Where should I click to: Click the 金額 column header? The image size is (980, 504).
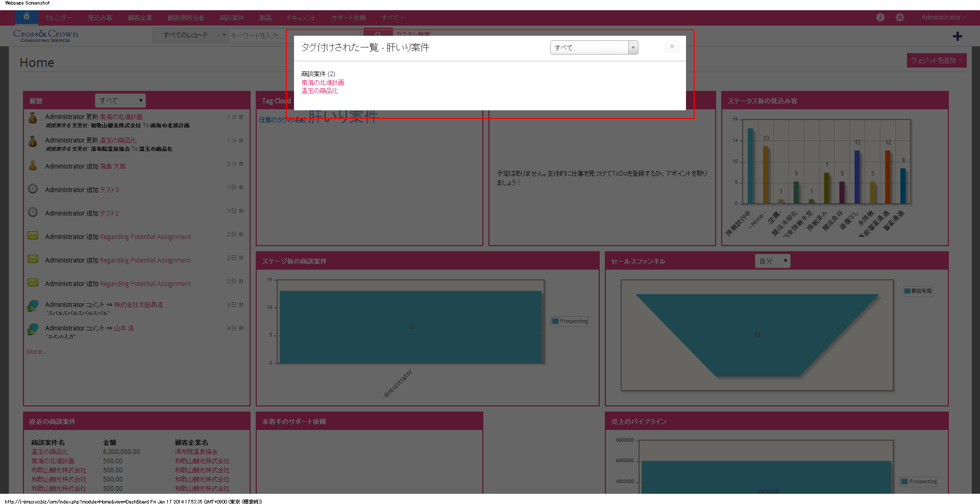[x=110, y=443]
